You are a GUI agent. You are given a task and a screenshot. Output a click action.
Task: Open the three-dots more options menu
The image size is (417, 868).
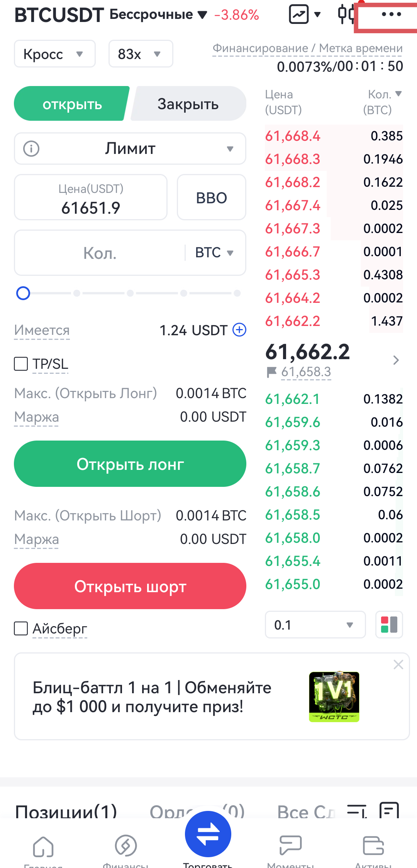point(391,15)
